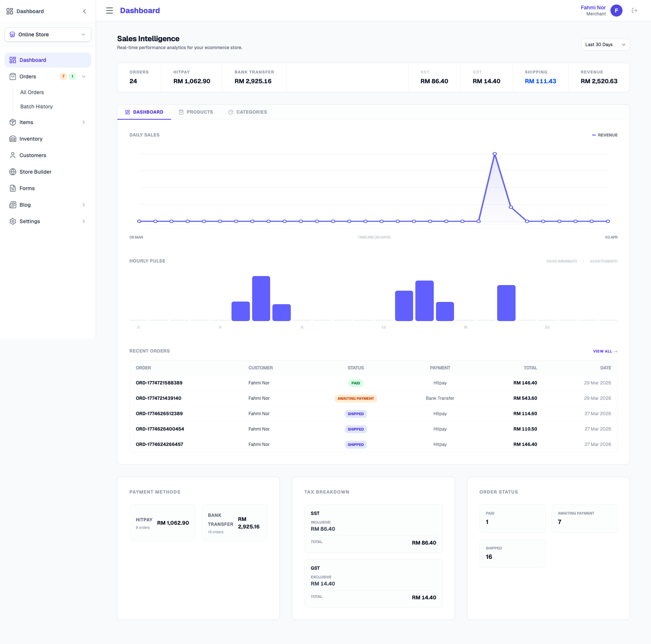Toggle the sidebar collapse arrow
Screen dimensions: 651x644
[x=84, y=11]
